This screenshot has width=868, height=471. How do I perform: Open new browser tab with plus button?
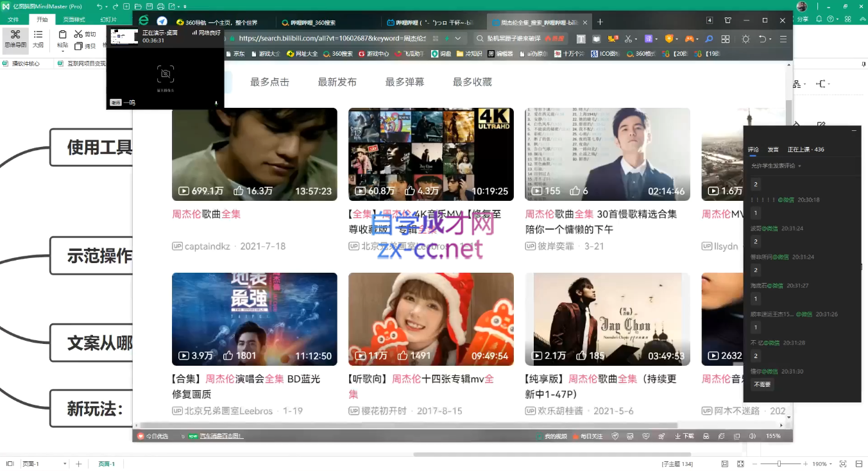coord(600,22)
